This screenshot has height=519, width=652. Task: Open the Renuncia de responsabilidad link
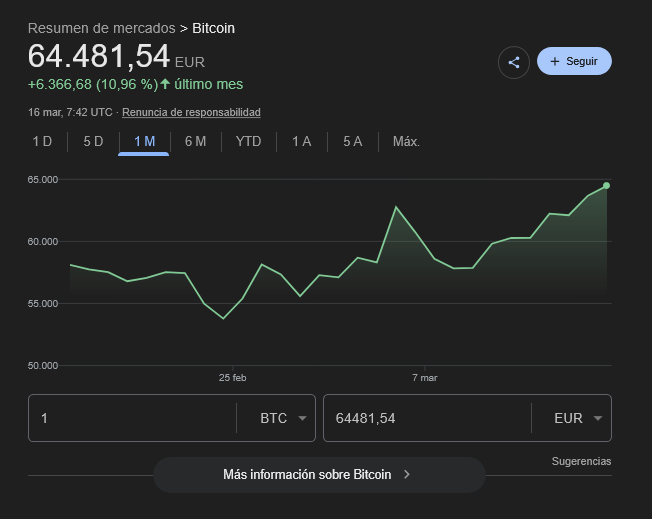coord(191,112)
